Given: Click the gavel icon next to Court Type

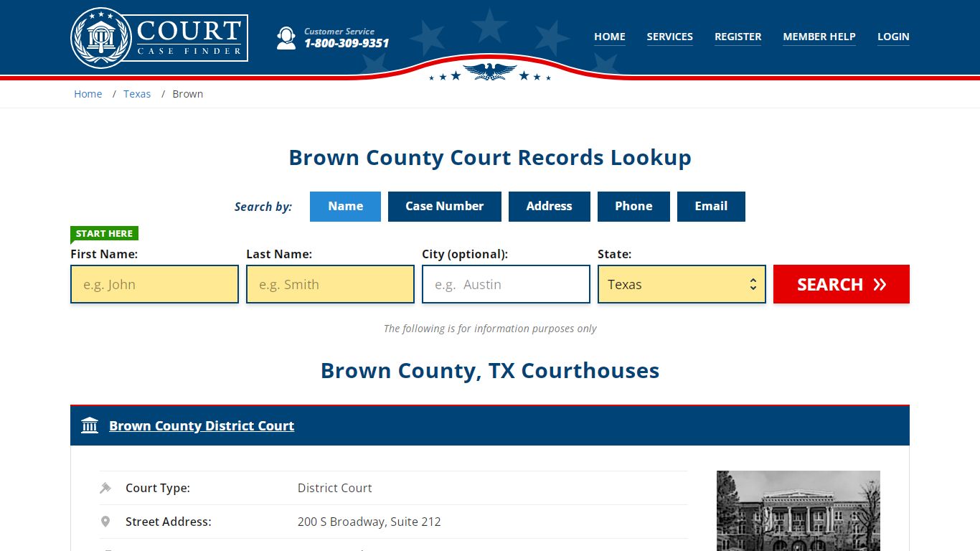Looking at the screenshot, I should point(105,488).
